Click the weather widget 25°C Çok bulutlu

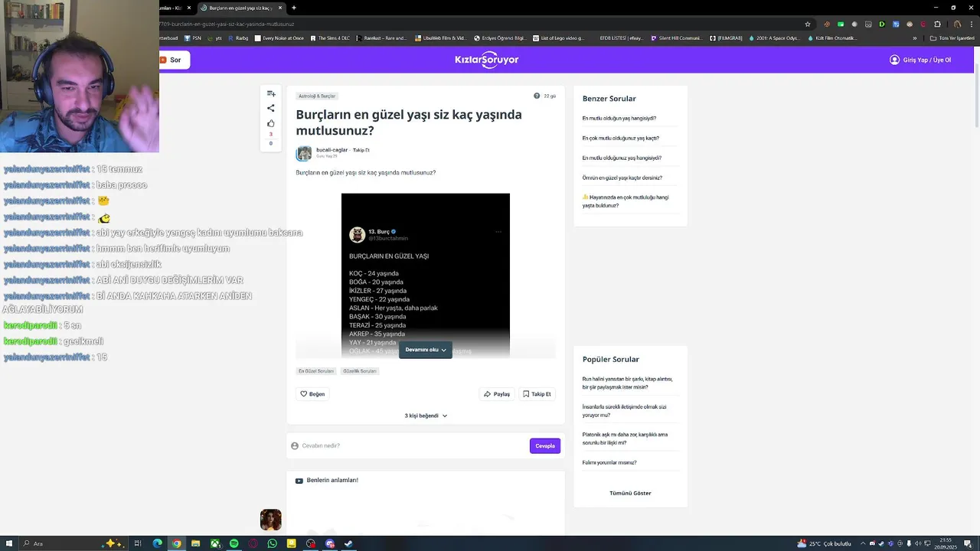[x=824, y=543]
